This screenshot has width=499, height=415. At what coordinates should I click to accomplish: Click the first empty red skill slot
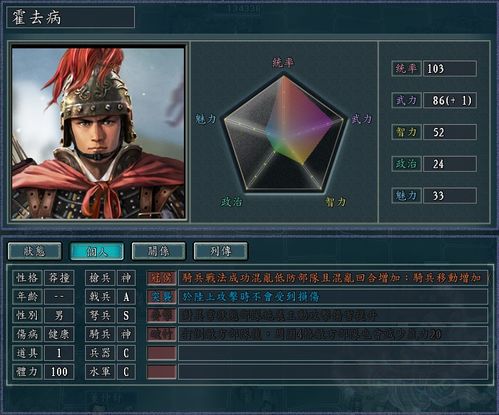coord(162,353)
